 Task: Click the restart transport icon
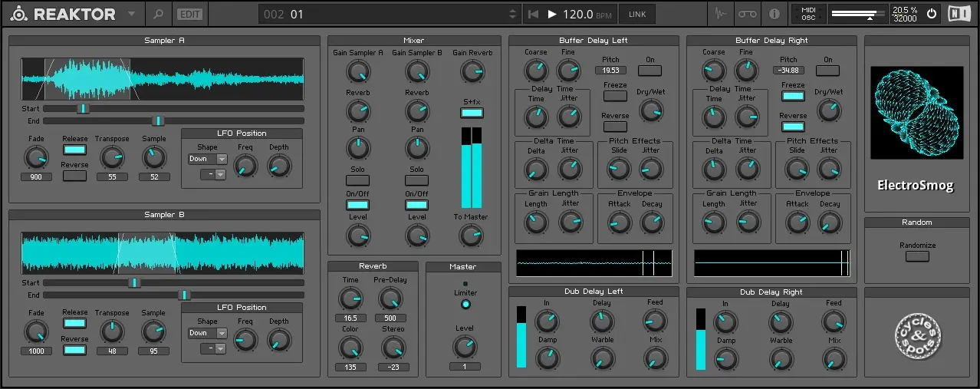point(533,14)
